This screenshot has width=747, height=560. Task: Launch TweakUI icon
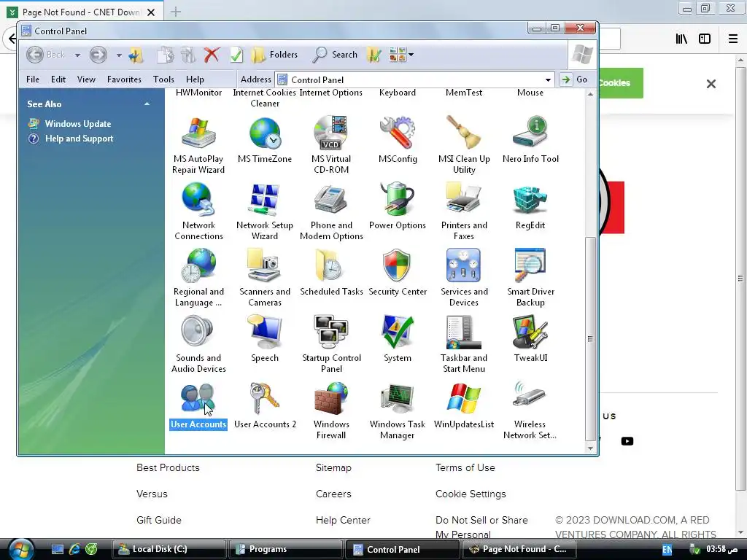(x=530, y=332)
